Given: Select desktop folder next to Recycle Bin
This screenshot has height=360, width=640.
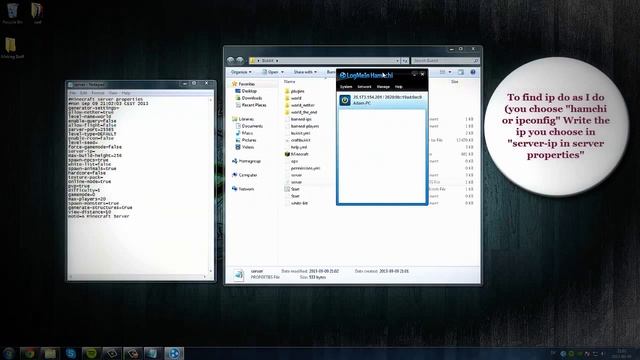Looking at the screenshot, I should 37,13.
